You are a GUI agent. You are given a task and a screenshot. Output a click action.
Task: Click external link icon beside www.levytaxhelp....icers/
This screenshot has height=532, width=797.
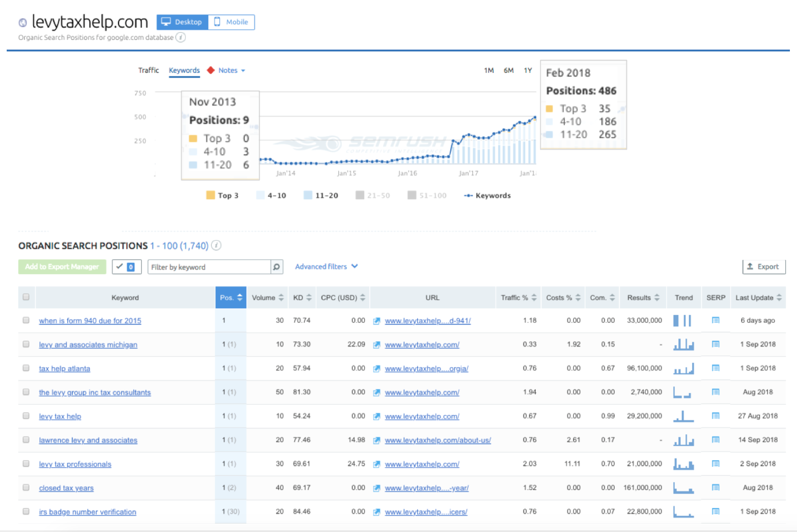377,512
